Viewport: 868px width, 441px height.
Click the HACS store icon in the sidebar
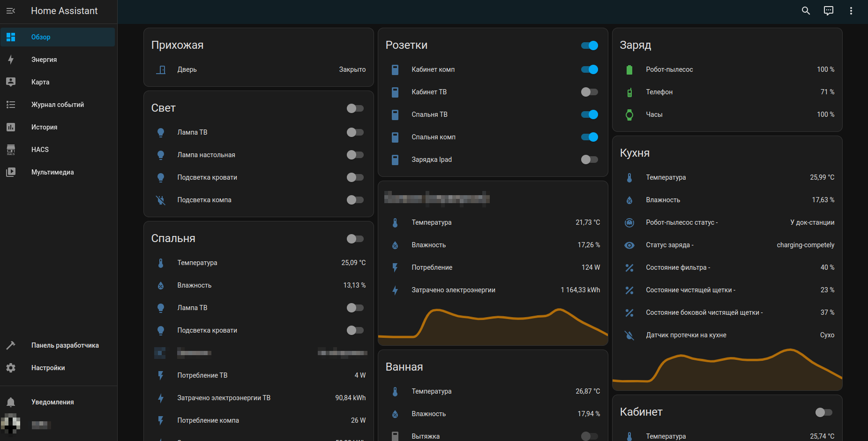click(11, 150)
